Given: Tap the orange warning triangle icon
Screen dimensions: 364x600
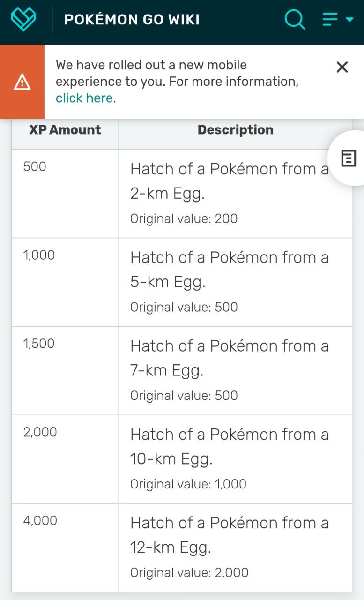Looking at the screenshot, I should point(22,82).
